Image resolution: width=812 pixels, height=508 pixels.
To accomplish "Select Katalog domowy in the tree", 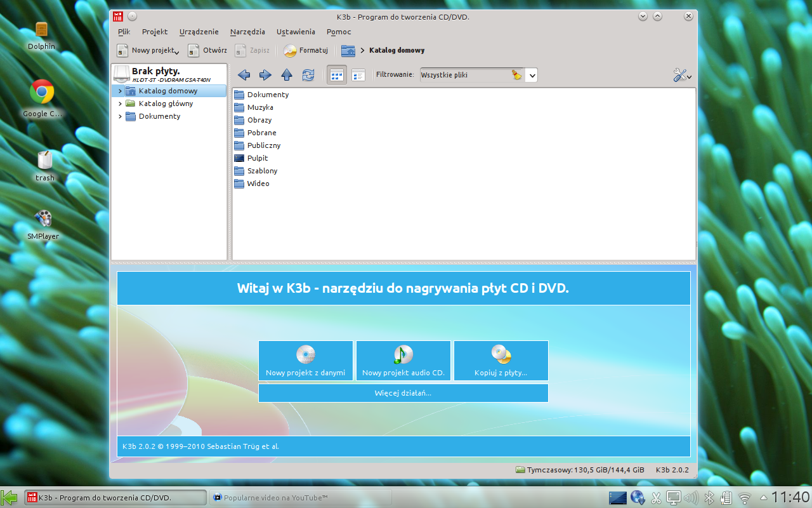I will (x=168, y=91).
